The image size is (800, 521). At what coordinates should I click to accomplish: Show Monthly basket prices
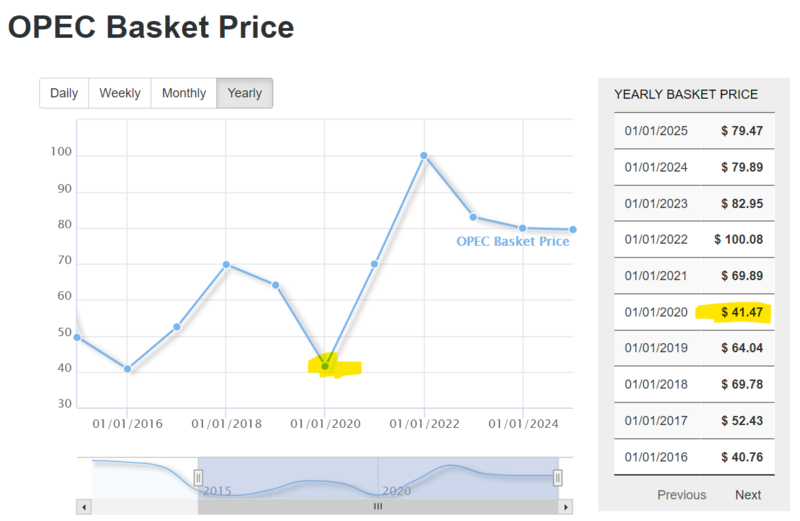(x=184, y=93)
